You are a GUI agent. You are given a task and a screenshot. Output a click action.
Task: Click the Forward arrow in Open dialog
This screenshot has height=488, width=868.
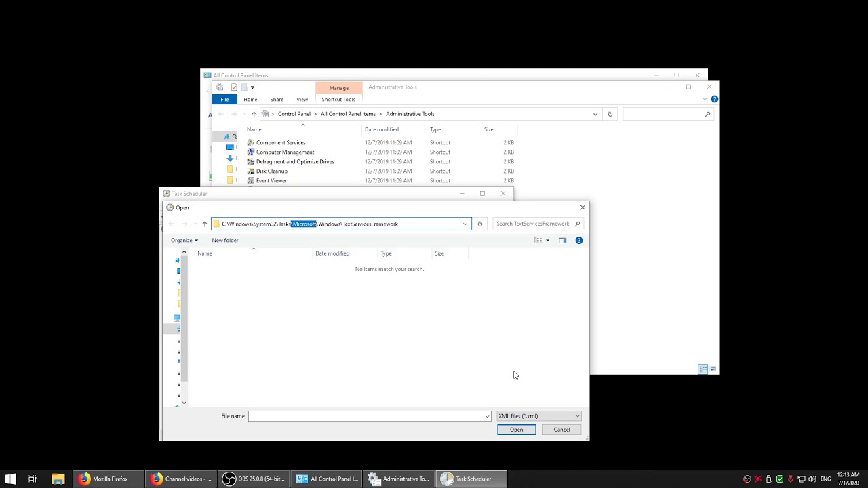coord(184,224)
